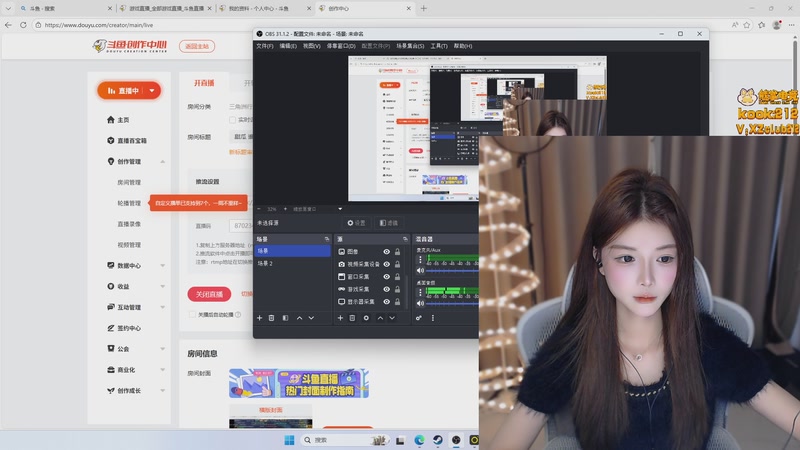The image size is (800, 450).
Task: Mute 桌面音频 with speaker icon
Action: tap(420, 303)
